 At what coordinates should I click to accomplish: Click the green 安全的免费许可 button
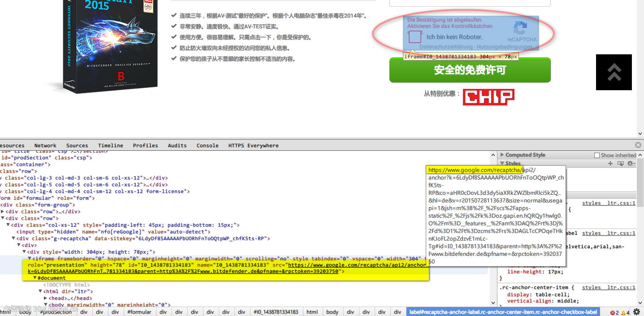(470, 70)
